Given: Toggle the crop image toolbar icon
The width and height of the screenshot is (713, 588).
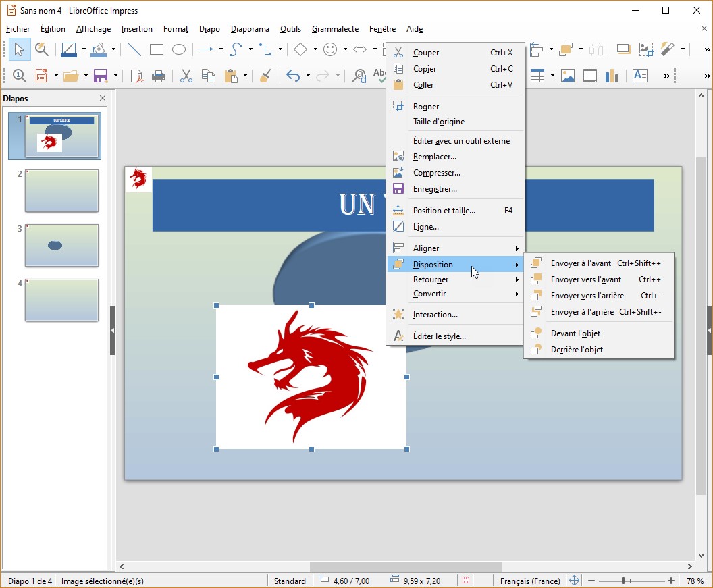Looking at the screenshot, I should click(646, 49).
